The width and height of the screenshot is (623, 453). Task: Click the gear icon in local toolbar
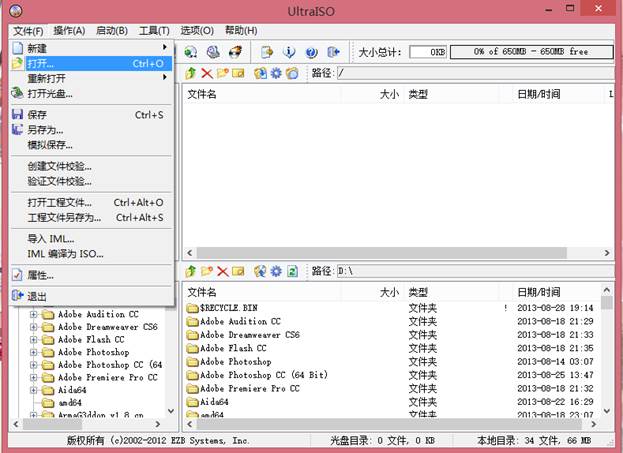[275, 271]
